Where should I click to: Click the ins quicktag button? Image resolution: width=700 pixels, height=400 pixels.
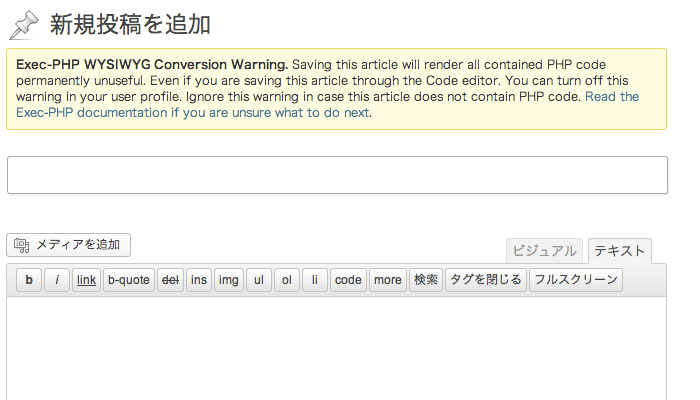[x=199, y=280]
